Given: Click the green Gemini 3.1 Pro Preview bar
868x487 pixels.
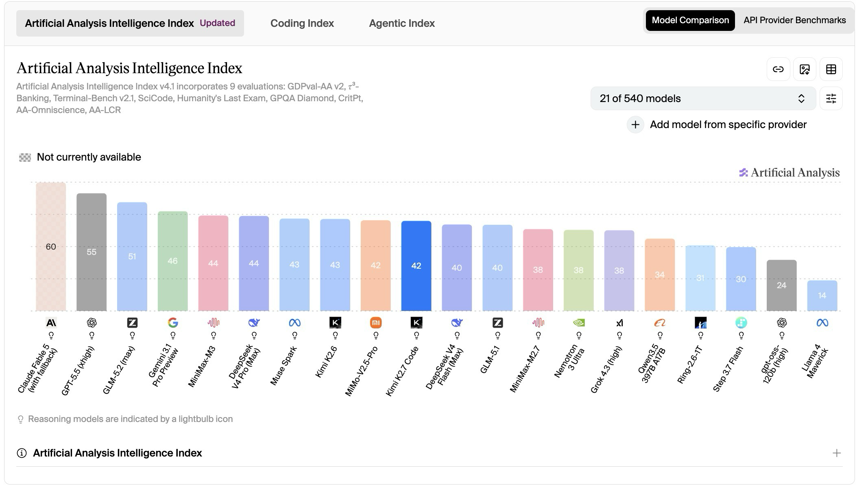Looking at the screenshot, I should click(x=173, y=261).
